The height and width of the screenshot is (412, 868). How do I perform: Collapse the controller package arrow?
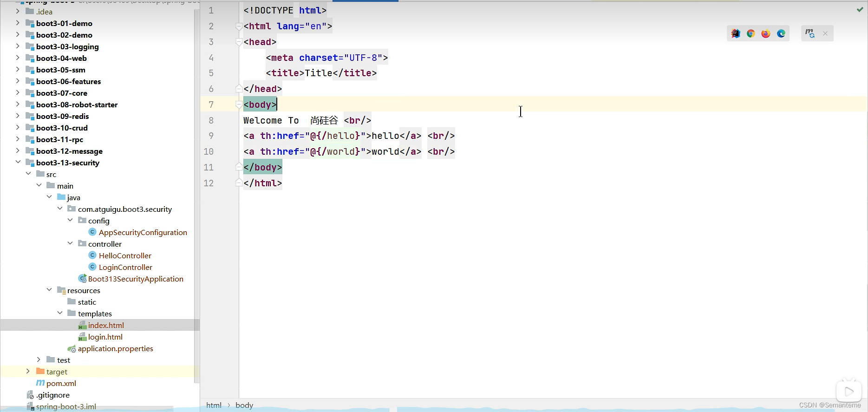coord(70,243)
